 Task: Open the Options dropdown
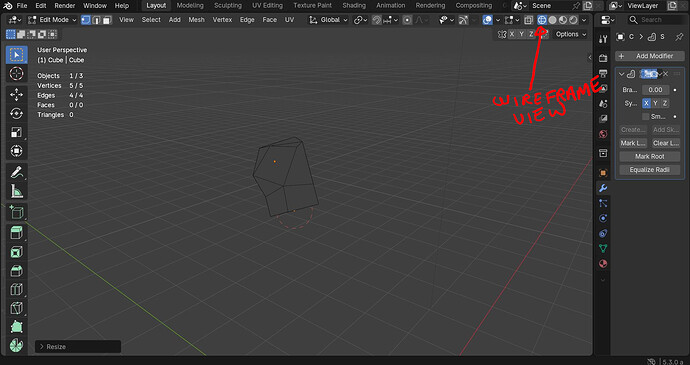(x=571, y=34)
